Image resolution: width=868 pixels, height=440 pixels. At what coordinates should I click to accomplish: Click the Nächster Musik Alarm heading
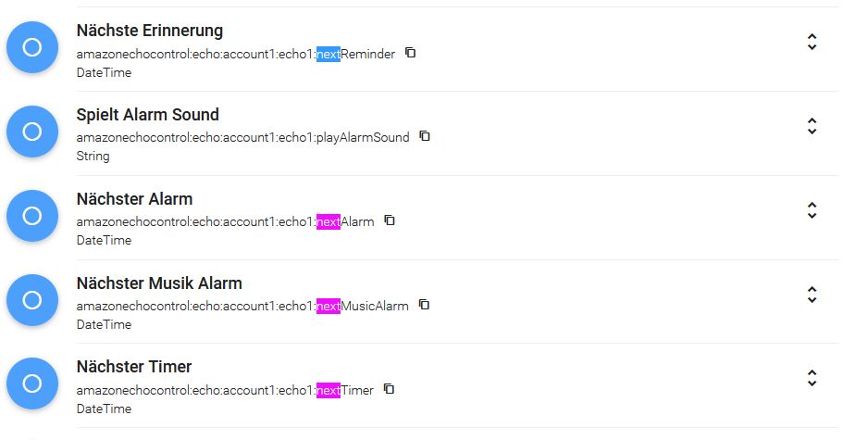tap(159, 283)
